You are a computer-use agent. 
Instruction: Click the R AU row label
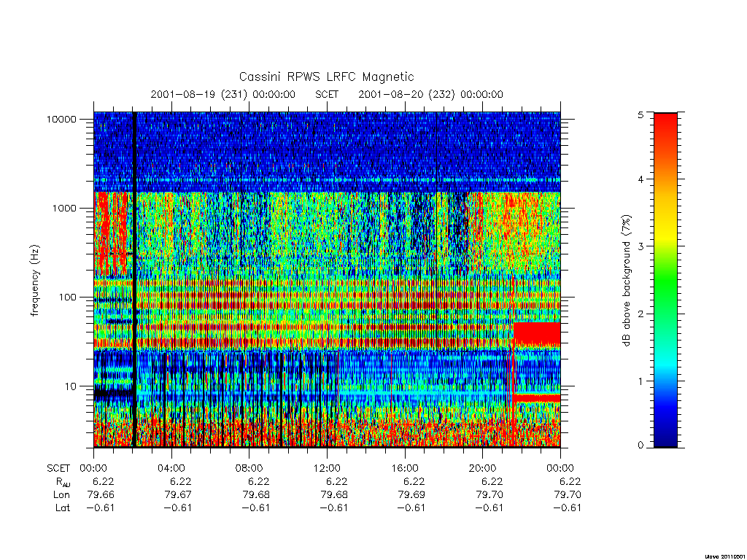(63, 483)
